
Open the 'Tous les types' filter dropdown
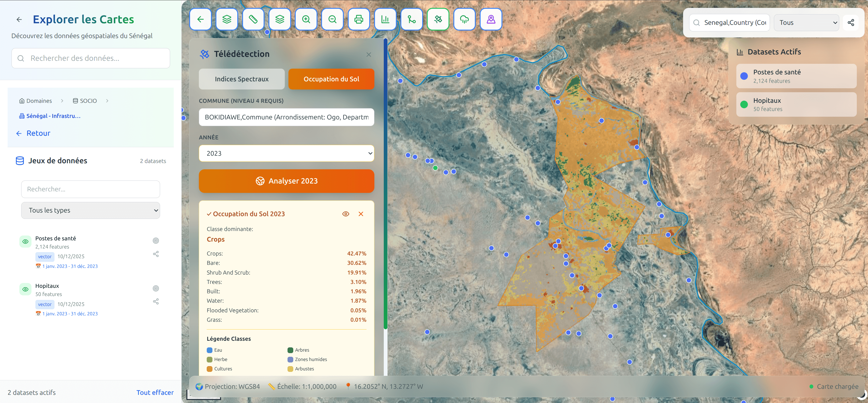(90, 210)
